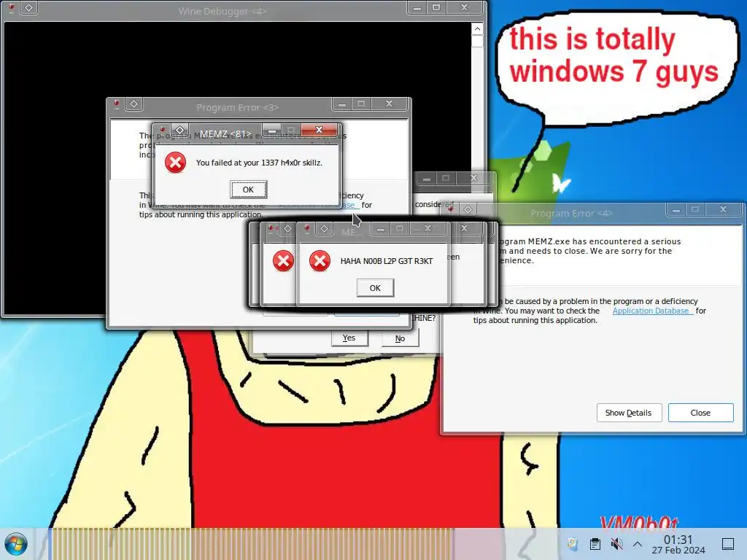Open Application Database link in Program Error <4>
This screenshot has width=747, height=560.
[651, 311]
